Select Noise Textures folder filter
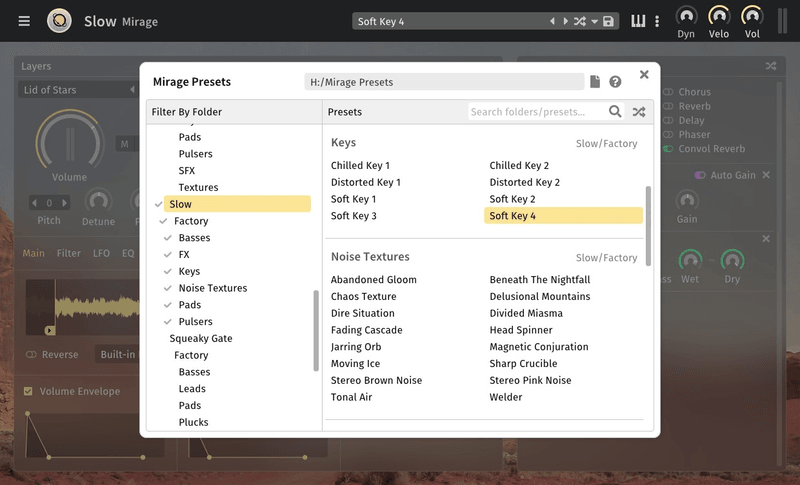Image resolution: width=800 pixels, height=485 pixels. click(x=212, y=288)
